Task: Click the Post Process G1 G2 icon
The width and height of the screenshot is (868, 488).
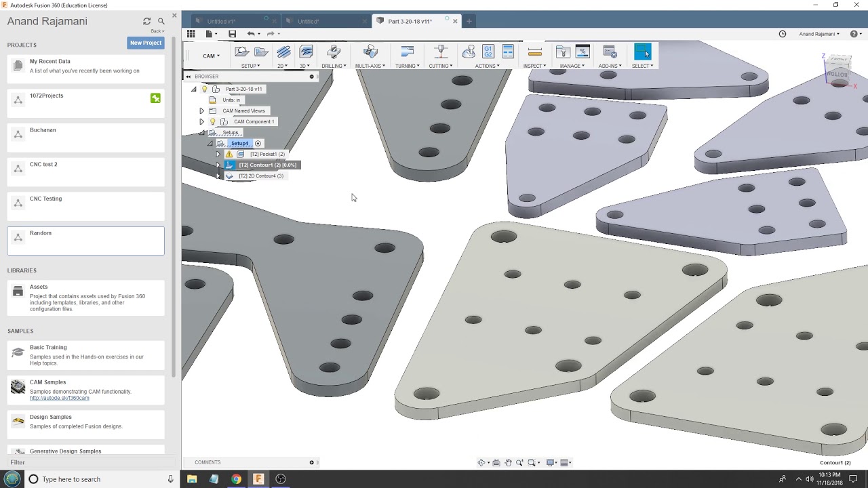Action: click(488, 52)
